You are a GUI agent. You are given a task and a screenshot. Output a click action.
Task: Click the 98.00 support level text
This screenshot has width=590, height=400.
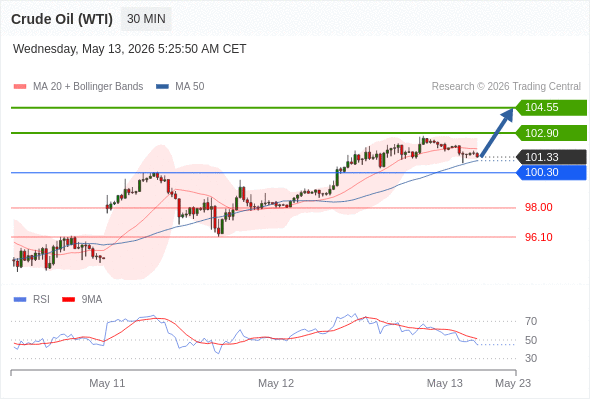coord(538,207)
